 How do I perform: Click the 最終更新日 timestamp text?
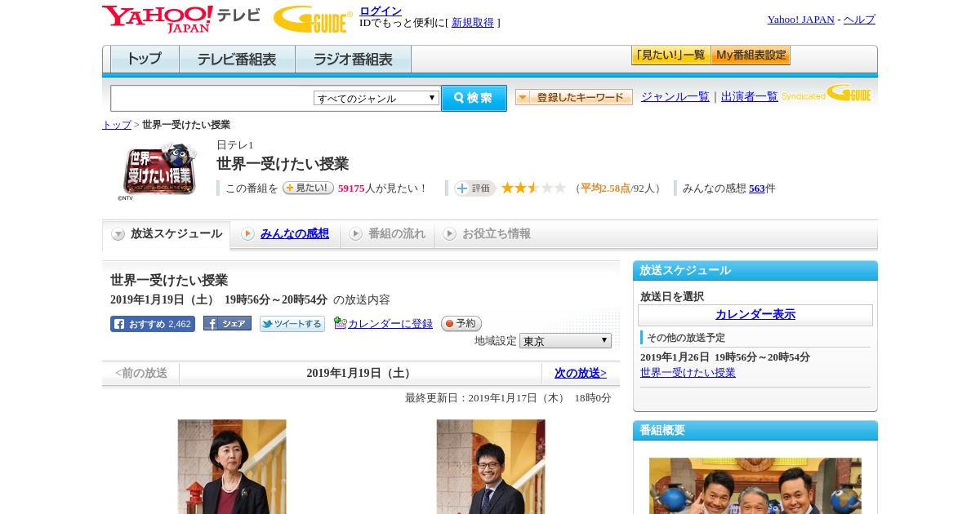coord(508,398)
